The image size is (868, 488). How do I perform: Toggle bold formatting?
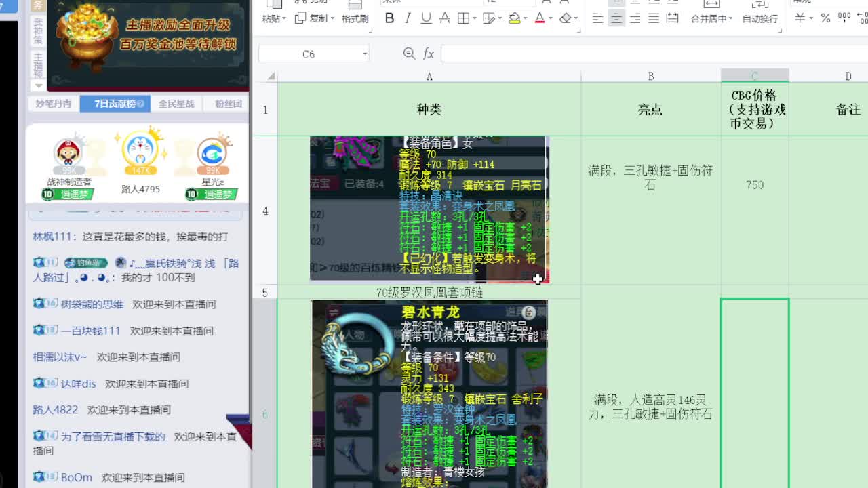389,18
